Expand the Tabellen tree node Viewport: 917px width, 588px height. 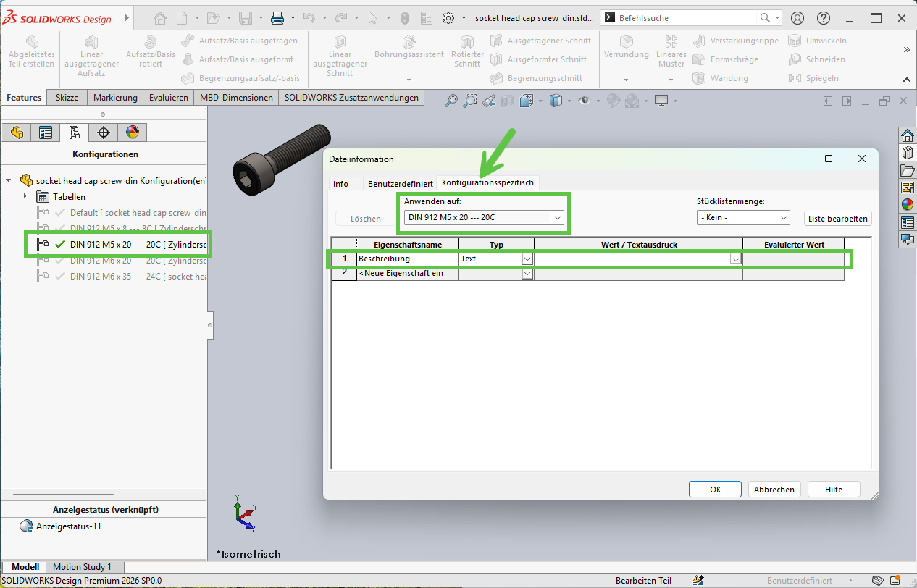tap(25, 197)
